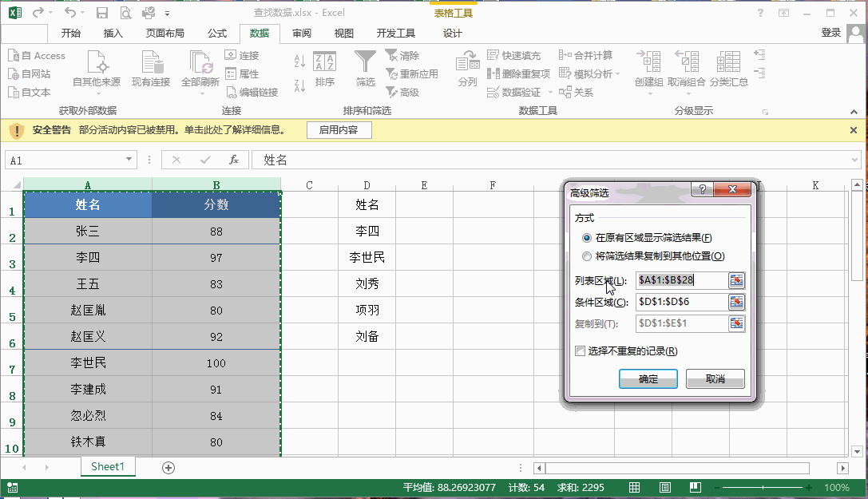Open the Name Box dropdown
Viewport: 868px width, 499px height.
(128, 159)
